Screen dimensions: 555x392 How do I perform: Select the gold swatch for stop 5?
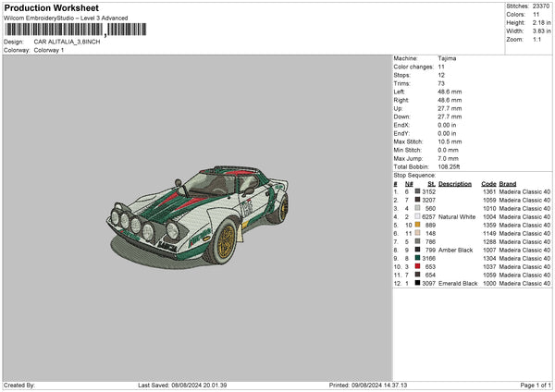pyautogui.click(x=418, y=225)
